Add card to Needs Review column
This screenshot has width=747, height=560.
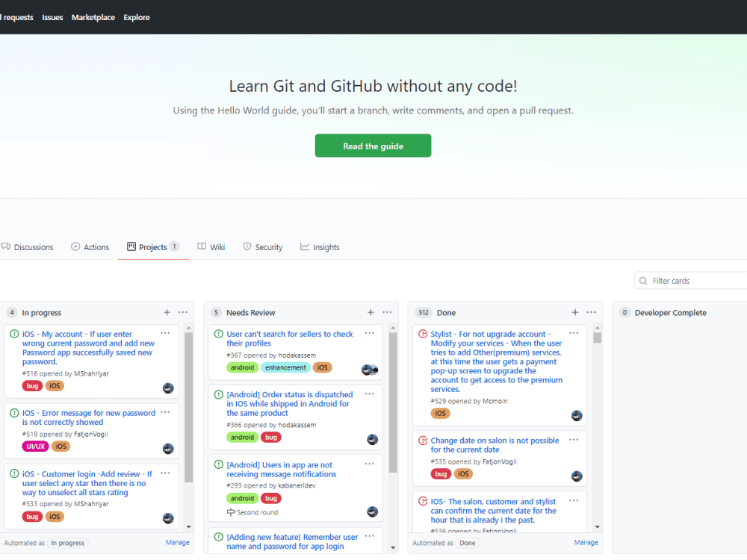(x=371, y=312)
